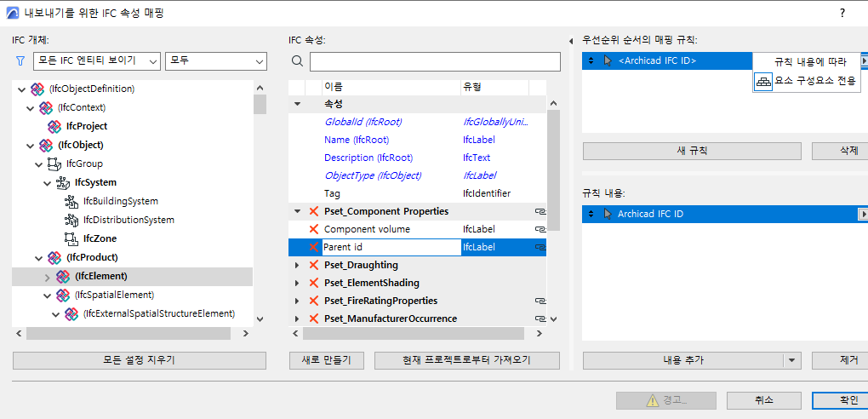Click the search magnifier icon for IFC properties
This screenshot has width=868, height=419.
click(x=297, y=61)
